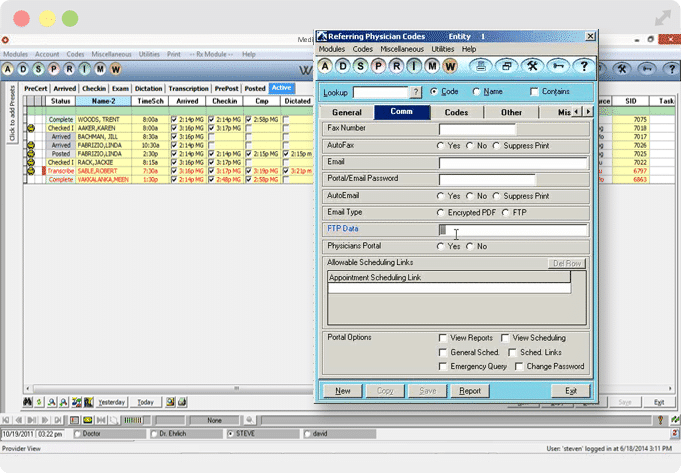Viewport: 681px width, 473px height.
Task: Select the Name lookup radio button
Action: point(476,92)
